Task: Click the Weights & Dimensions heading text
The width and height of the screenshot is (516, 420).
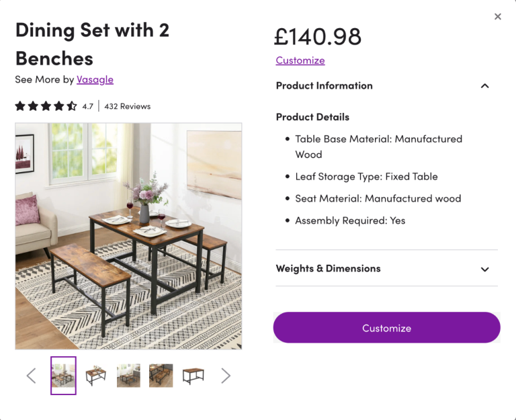Action: (x=328, y=269)
